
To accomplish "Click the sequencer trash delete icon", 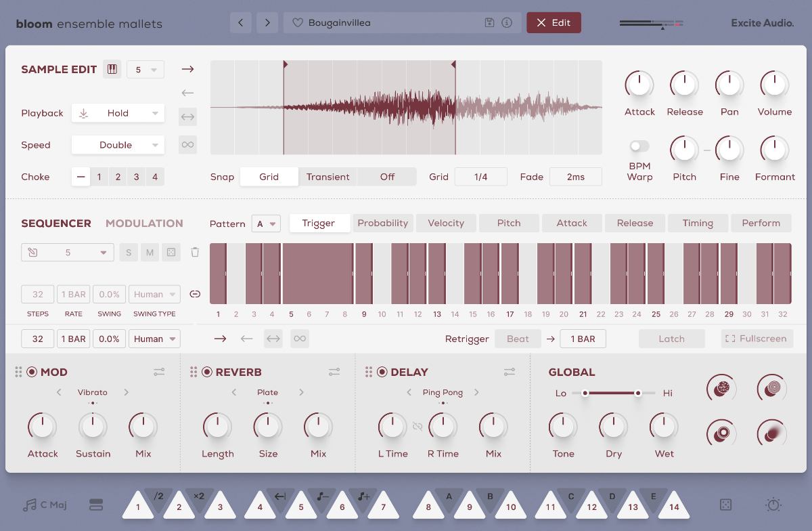I will (x=195, y=252).
